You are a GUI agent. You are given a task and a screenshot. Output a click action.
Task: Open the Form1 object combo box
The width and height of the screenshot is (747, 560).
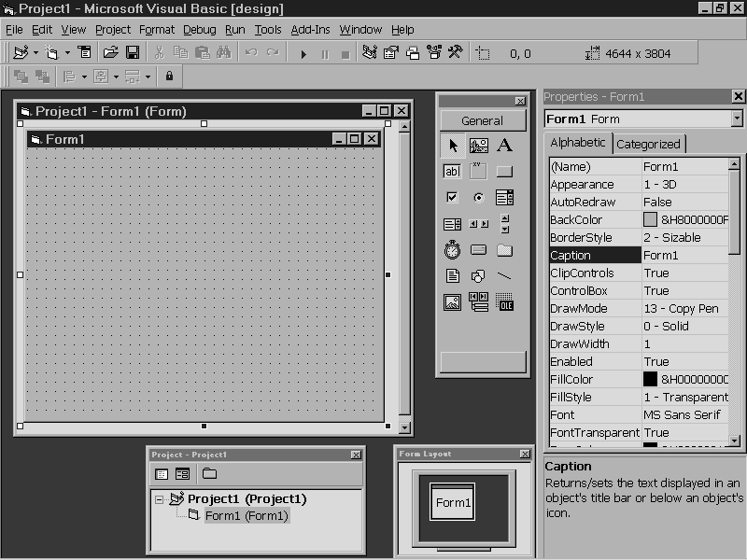pos(643,119)
